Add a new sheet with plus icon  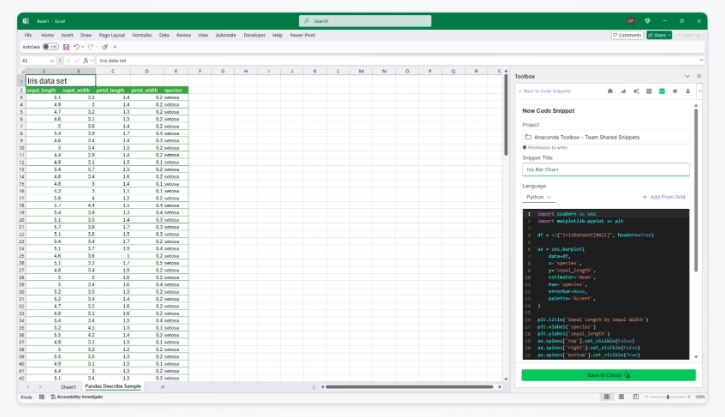(163, 386)
